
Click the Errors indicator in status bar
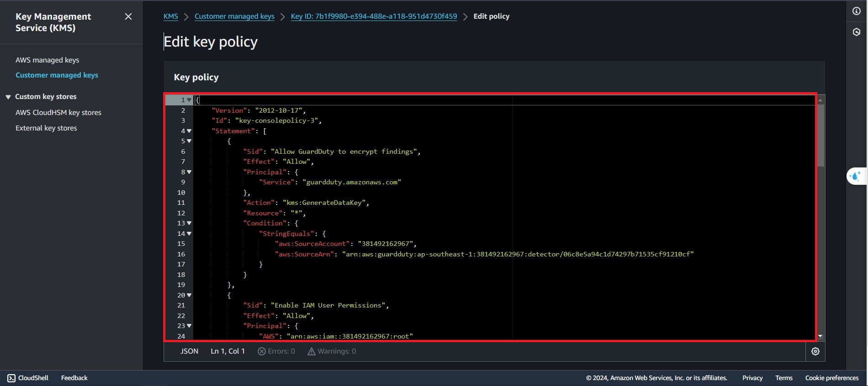[x=276, y=351]
